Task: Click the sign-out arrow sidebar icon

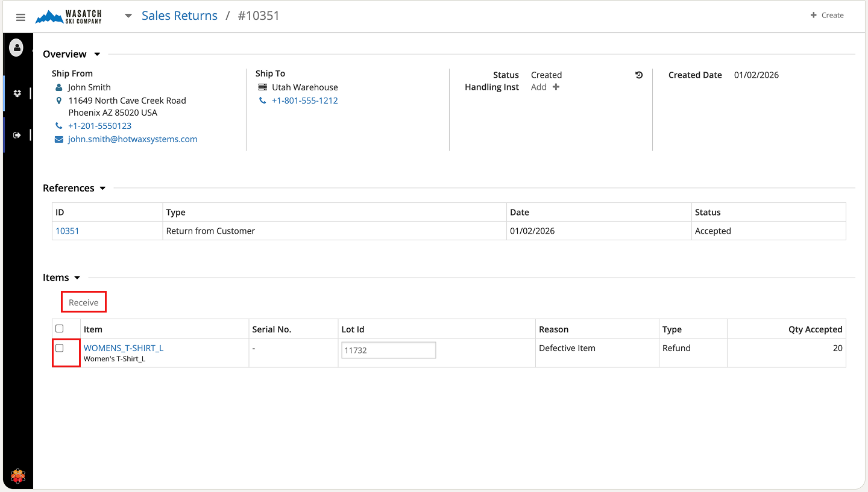Action: click(17, 135)
